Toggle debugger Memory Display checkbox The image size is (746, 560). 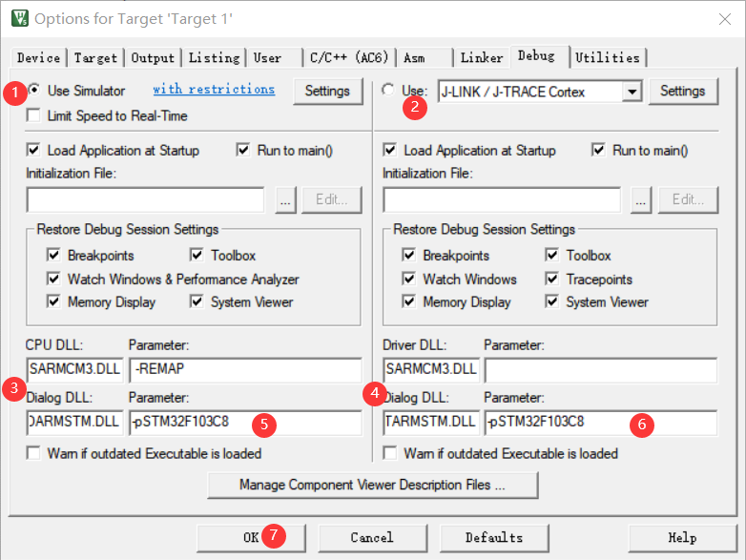[408, 301]
